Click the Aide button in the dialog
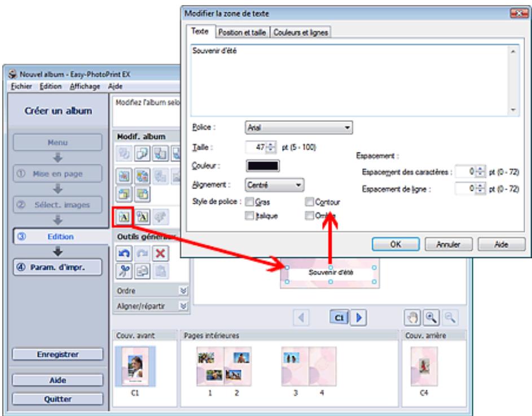532x416 pixels. tap(502, 244)
